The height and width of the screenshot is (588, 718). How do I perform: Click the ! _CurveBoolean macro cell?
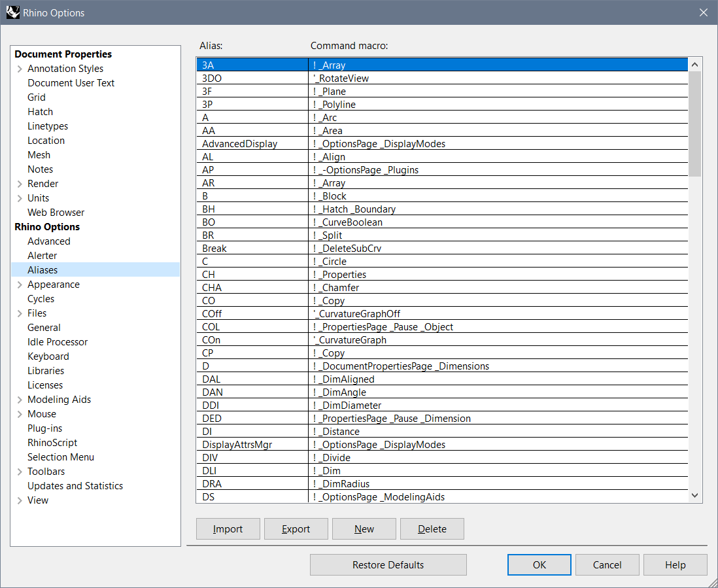498,222
